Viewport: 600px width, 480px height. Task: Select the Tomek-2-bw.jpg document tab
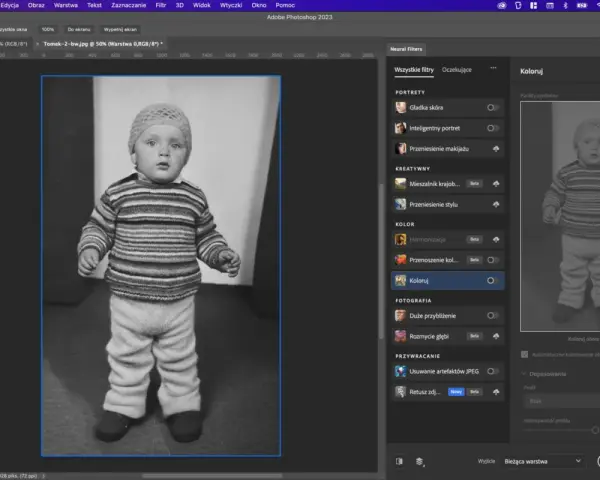(x=103, y=44)
